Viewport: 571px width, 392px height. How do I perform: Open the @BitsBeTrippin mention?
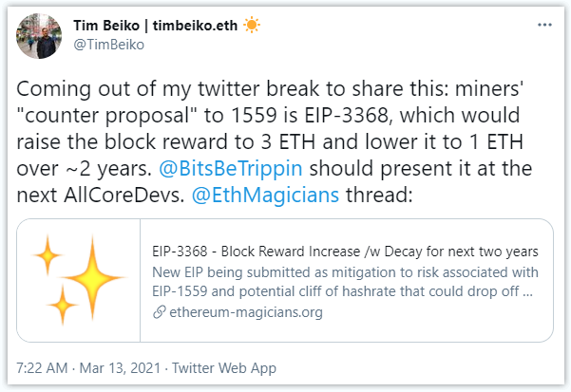(231, 168)
